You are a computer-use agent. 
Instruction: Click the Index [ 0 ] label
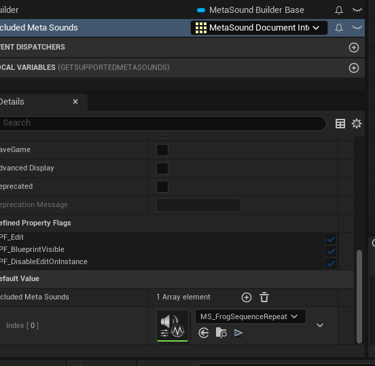(22, 325)
